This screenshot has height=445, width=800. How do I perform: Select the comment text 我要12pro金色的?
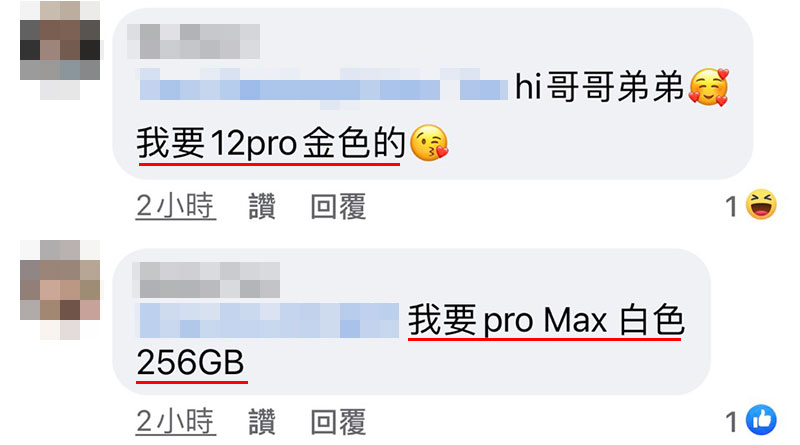pos(271,143)
